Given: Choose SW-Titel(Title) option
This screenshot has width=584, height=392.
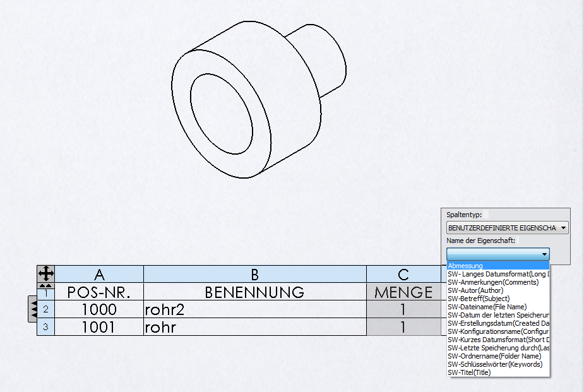Looking at the screenshot, I should pyautogui.click(x=498, y=372).
